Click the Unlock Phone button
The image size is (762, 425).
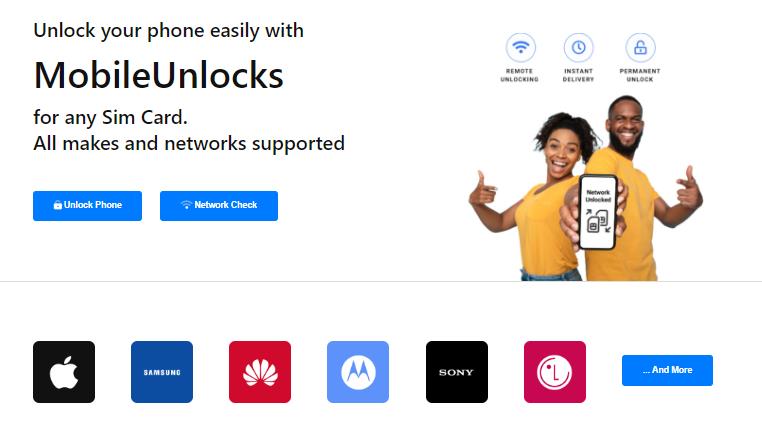[87, 206]
